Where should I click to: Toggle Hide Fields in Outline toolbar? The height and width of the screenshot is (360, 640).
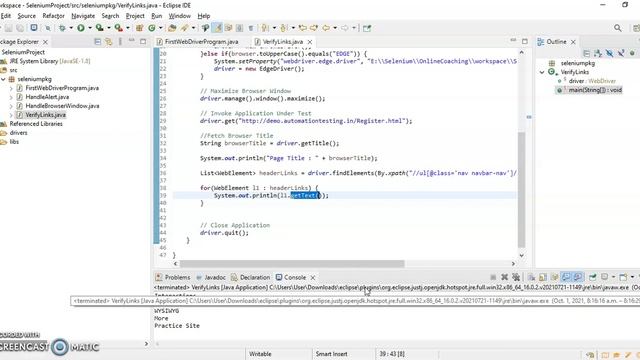[x=609, y=53]
